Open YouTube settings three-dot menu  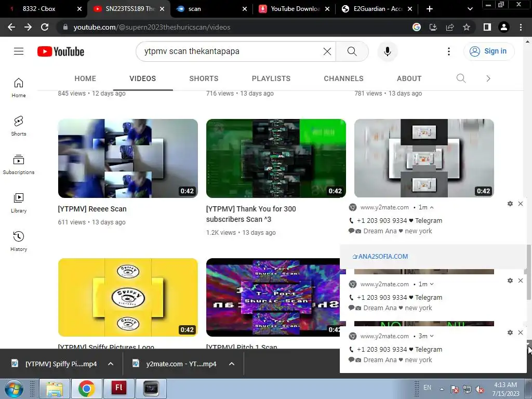tap(448, 51)
